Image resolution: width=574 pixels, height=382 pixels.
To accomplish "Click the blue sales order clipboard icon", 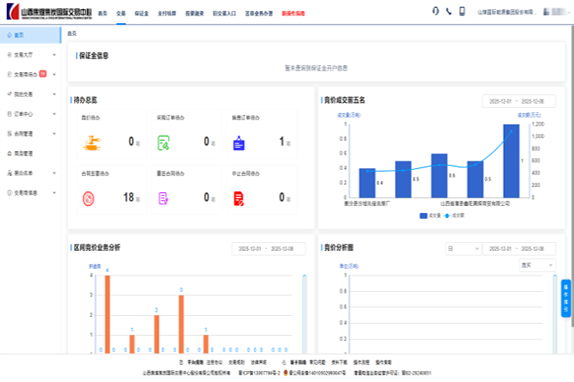I will [239, 143].
